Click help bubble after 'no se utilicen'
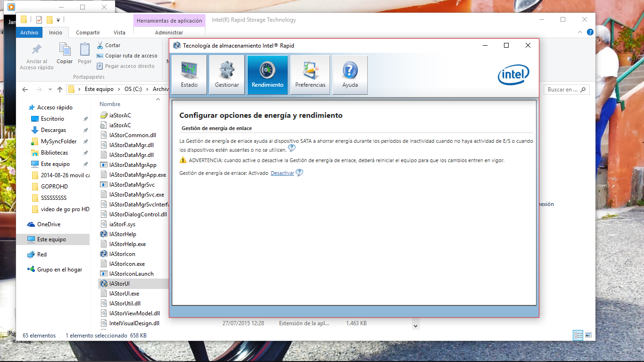 point(292,148)
